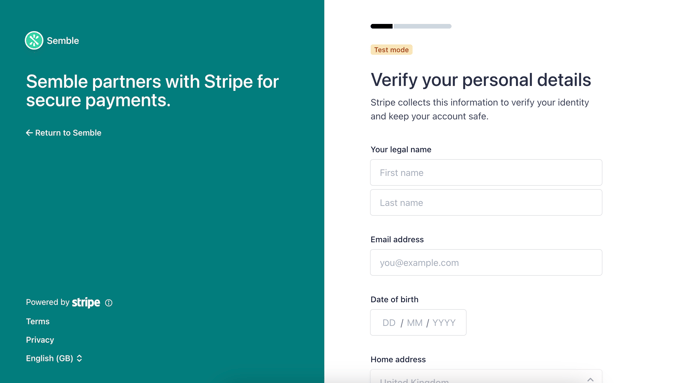688x383 pixels.
Task: Open the English (GB) language dropdown
Action: click(x=54, y=358)
